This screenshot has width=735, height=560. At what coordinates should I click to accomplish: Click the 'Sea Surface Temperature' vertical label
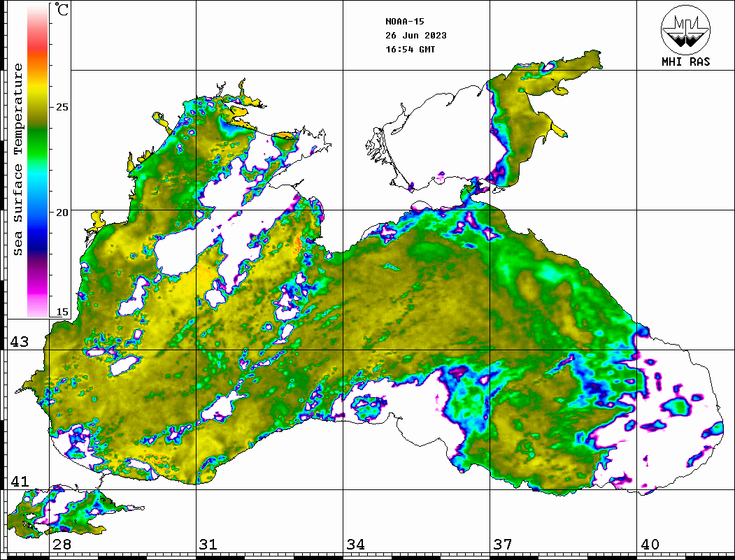click(x=17, y=159)
